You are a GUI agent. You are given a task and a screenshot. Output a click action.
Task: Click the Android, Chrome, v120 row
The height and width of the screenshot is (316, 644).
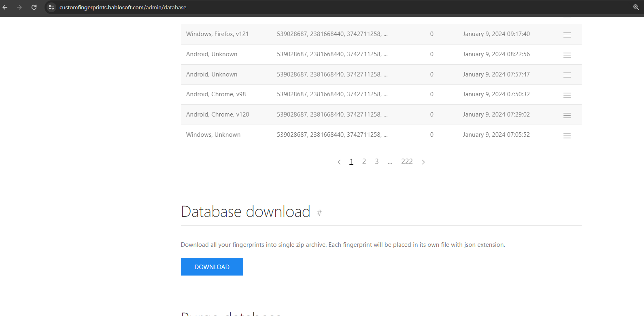tap(217, 115)
